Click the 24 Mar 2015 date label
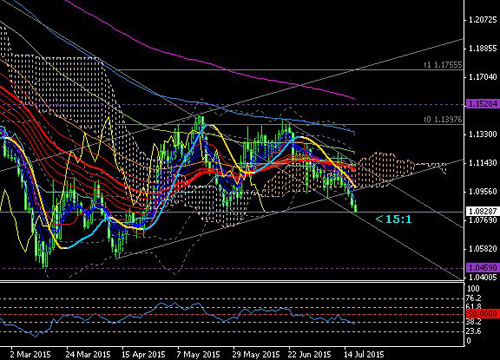Image resolution: width=500 pixels, height=360 pixels. [x=88, y=354]
